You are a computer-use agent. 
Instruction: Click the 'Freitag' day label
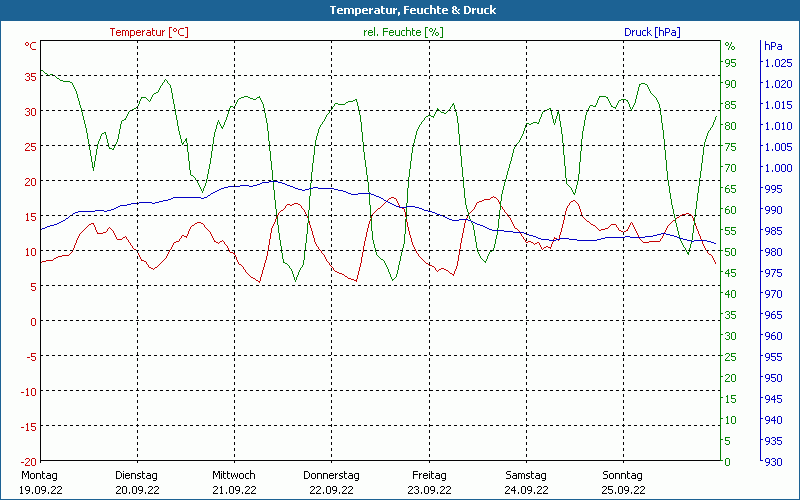[429, 476]
